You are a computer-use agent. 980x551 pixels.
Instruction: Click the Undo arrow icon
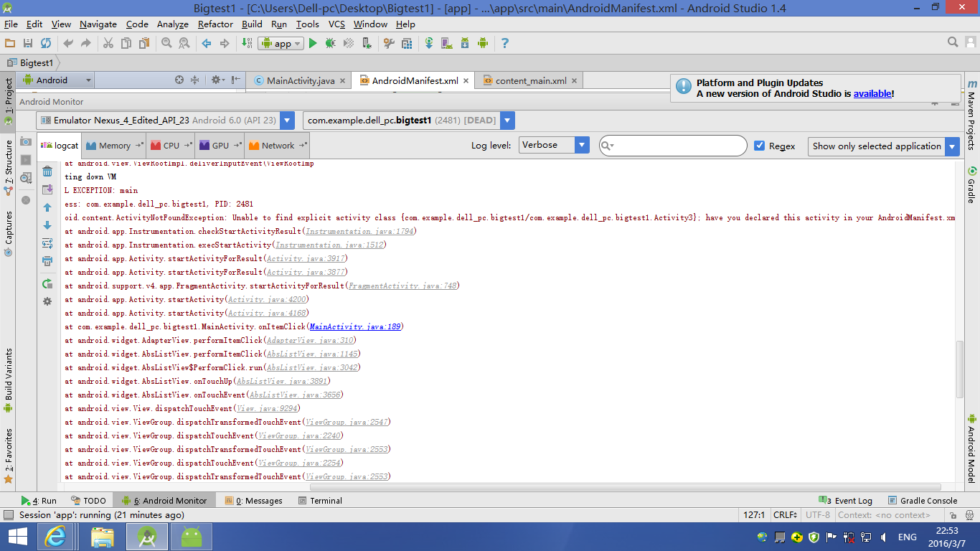point(68,44)
